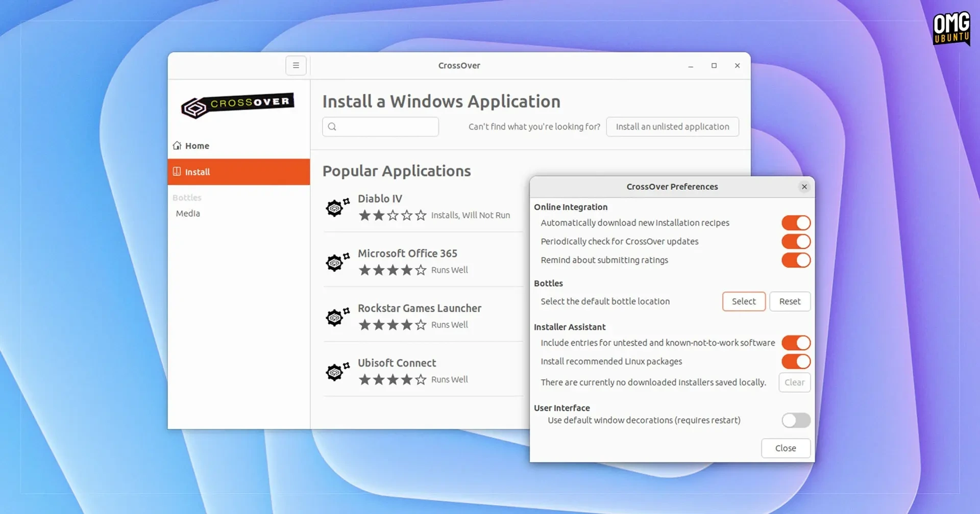
Task: Turn off remind about submitting ratings
Action: 796,260
